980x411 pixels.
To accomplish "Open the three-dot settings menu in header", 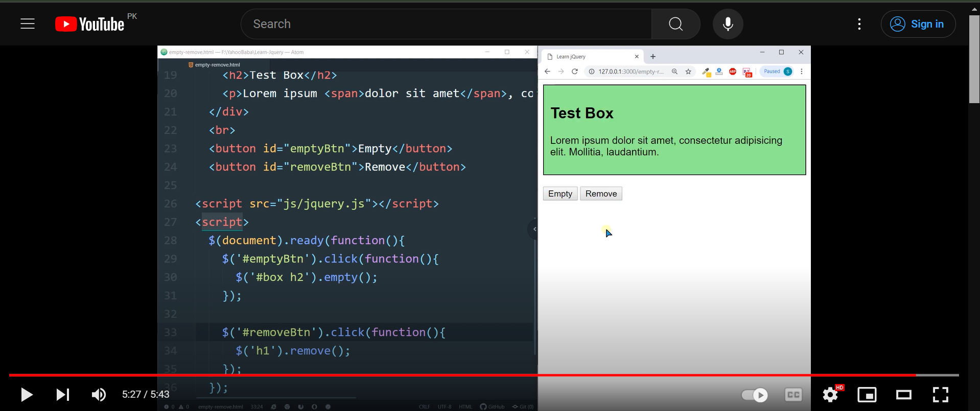I will [x=859, y=24].
